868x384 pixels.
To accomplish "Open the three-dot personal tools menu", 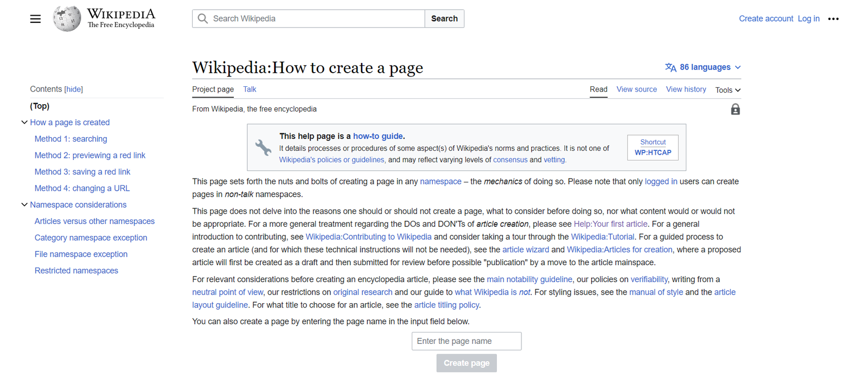I will click(x=833, y=19).
